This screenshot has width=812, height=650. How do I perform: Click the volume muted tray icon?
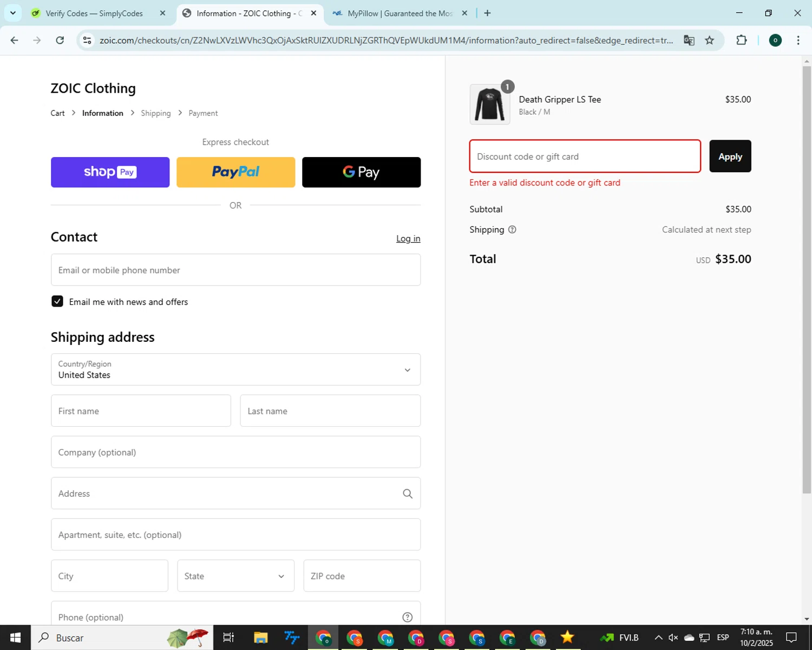pyautogui.click(x=673, y=638)
